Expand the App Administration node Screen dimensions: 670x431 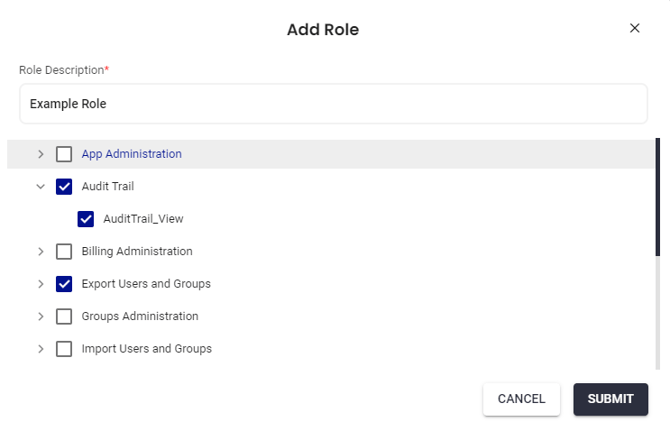tap(41, 154)
